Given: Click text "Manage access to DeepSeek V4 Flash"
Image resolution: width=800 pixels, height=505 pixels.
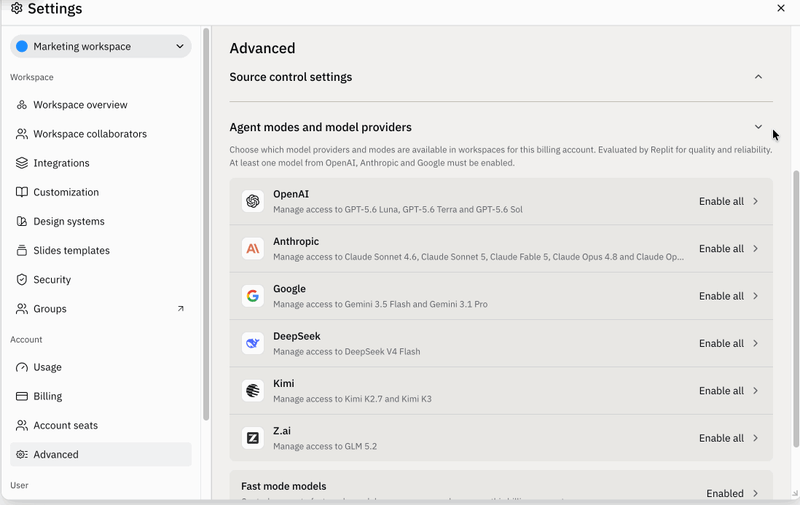Looking at the screenshot, I should tap(346, 351).
